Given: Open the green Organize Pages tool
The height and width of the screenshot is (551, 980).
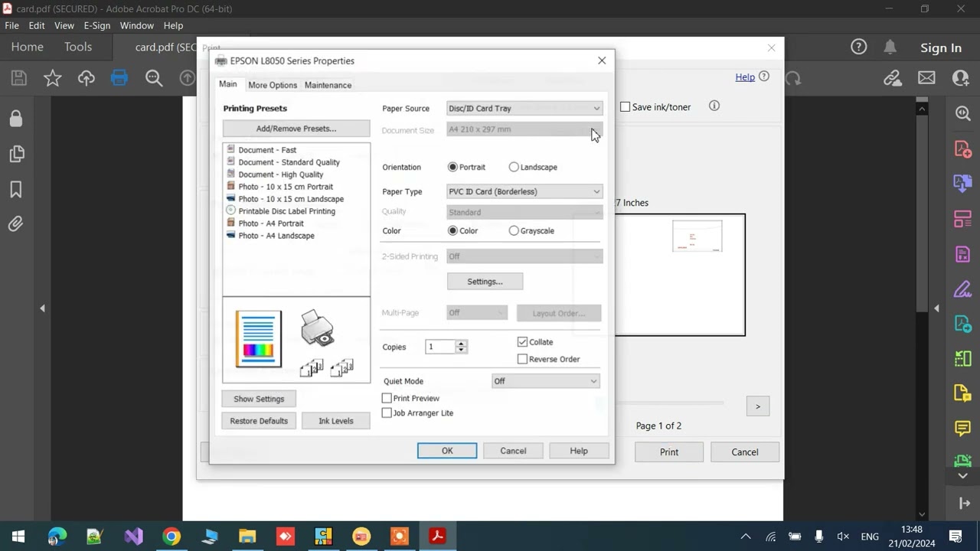Looking at the screenshot, I should click(x=962, y=358).
